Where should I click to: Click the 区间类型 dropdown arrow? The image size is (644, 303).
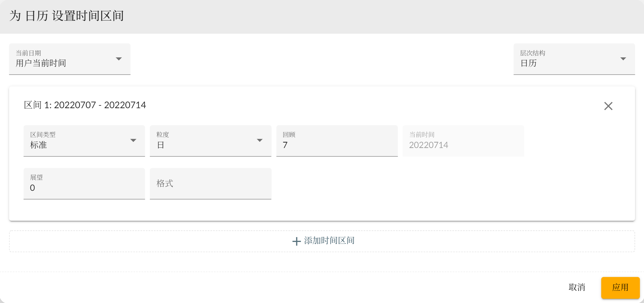[x=133, y=140]
